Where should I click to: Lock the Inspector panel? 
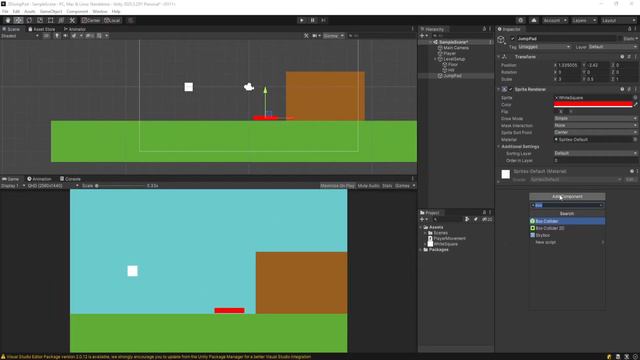630,29
